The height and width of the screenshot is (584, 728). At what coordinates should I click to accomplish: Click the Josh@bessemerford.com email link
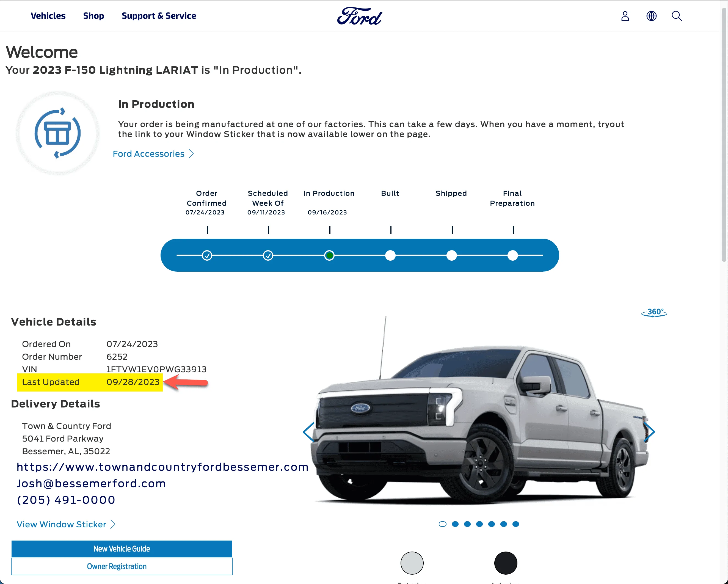coord(91,483)
